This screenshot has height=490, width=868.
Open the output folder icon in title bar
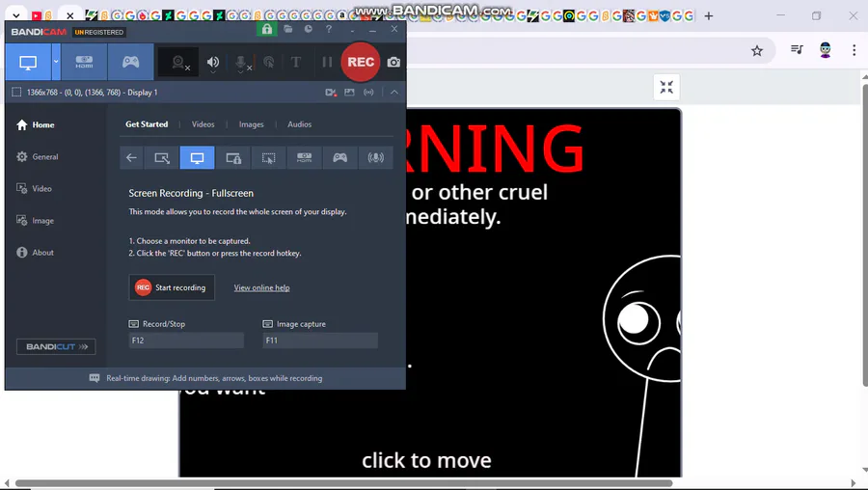pos(288,29)
